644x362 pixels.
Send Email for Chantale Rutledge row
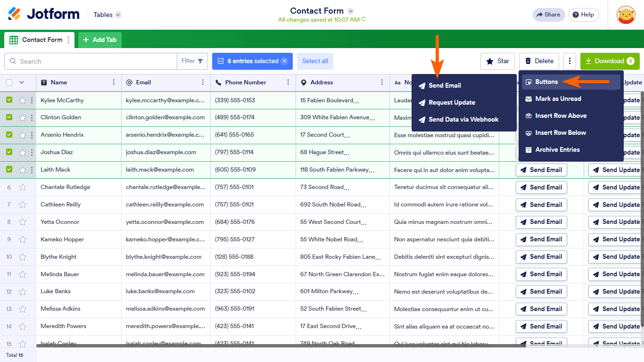pyautogui.click(x=541, y=187)
